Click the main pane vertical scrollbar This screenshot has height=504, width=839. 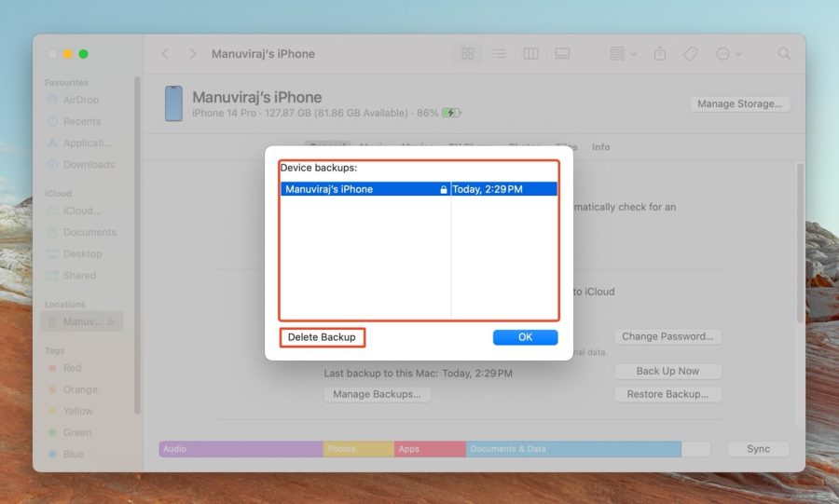point(800,243)
